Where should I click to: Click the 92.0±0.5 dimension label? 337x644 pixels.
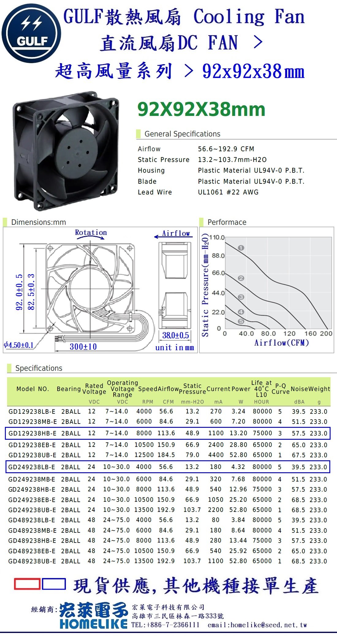pyautogui.click(x=19, y=292)
